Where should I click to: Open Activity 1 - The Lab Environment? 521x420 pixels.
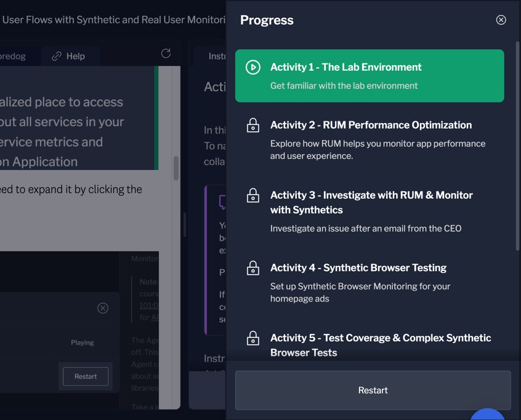pos(370,76)
